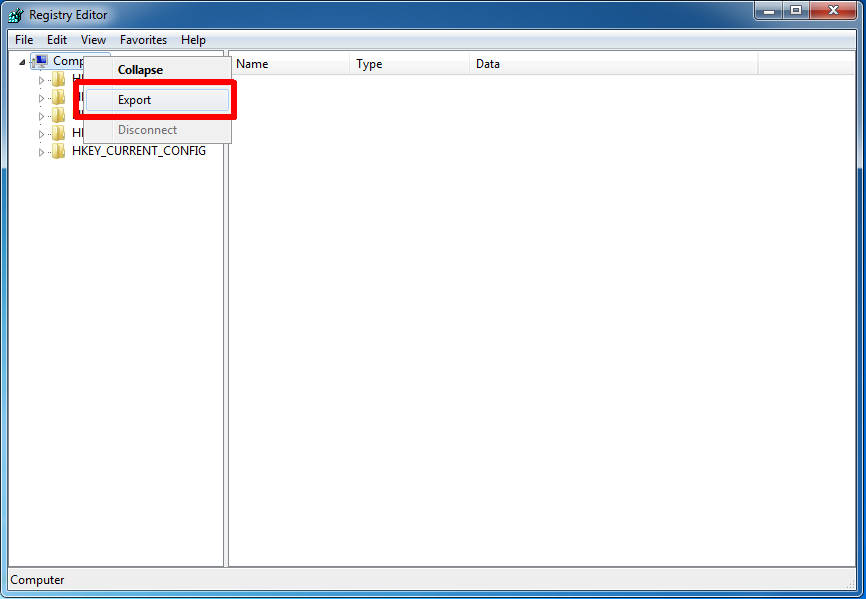
Task: Open the View menu
Action: [x=93, y=40]
